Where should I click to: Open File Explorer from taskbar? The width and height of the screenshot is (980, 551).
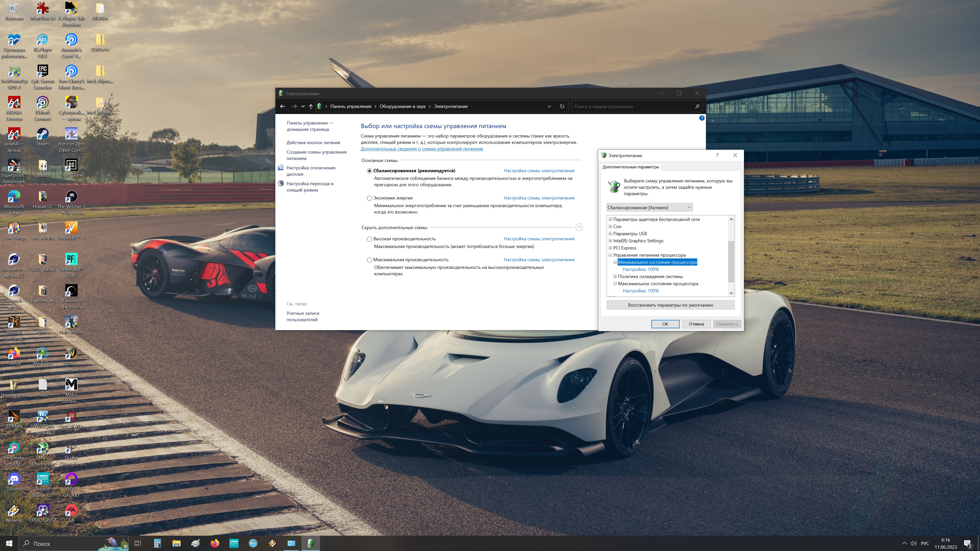tap(176, 543)
